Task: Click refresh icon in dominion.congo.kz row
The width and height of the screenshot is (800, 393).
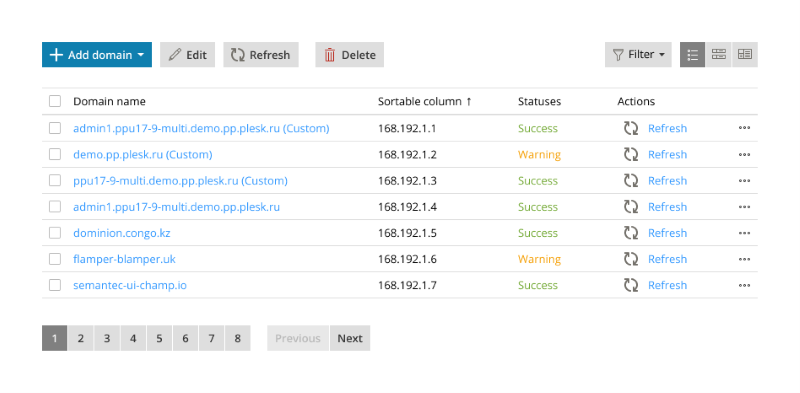Action: 631,233
